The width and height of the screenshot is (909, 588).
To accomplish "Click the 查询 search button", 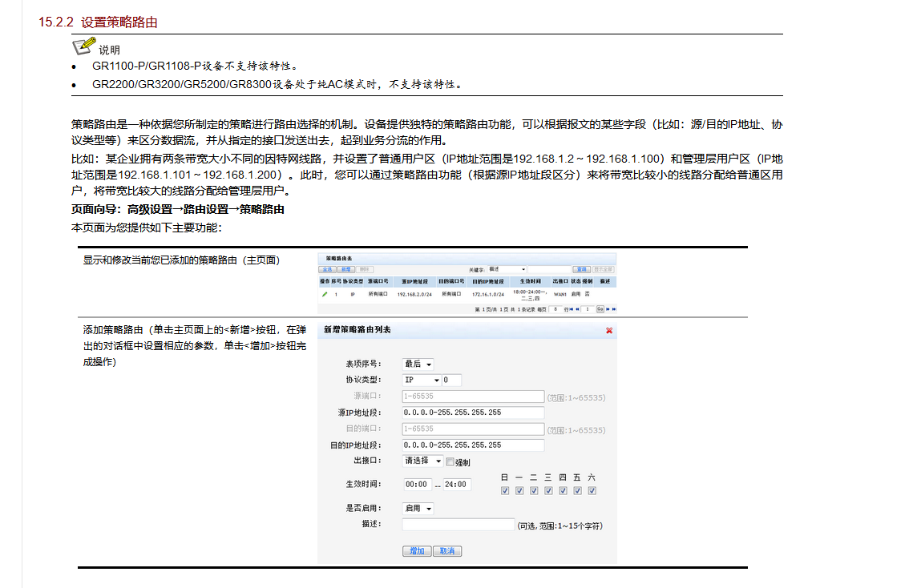I will [581, 269].
